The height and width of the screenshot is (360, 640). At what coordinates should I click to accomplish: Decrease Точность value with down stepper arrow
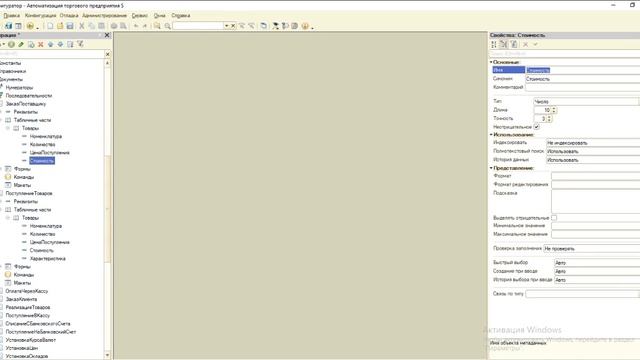[549, 120]
